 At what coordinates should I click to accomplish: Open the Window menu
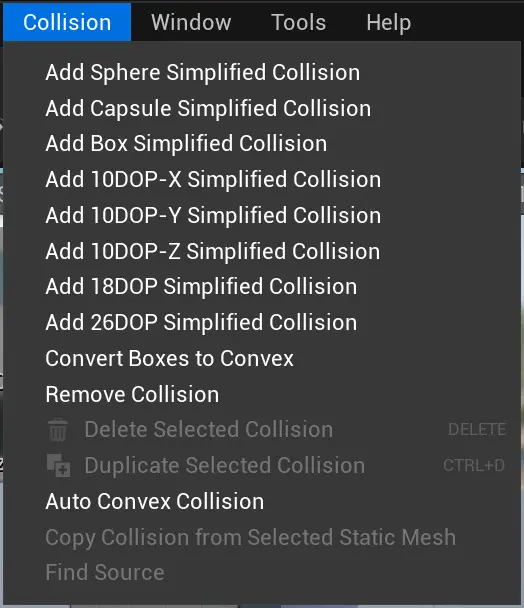click(191, 22)
